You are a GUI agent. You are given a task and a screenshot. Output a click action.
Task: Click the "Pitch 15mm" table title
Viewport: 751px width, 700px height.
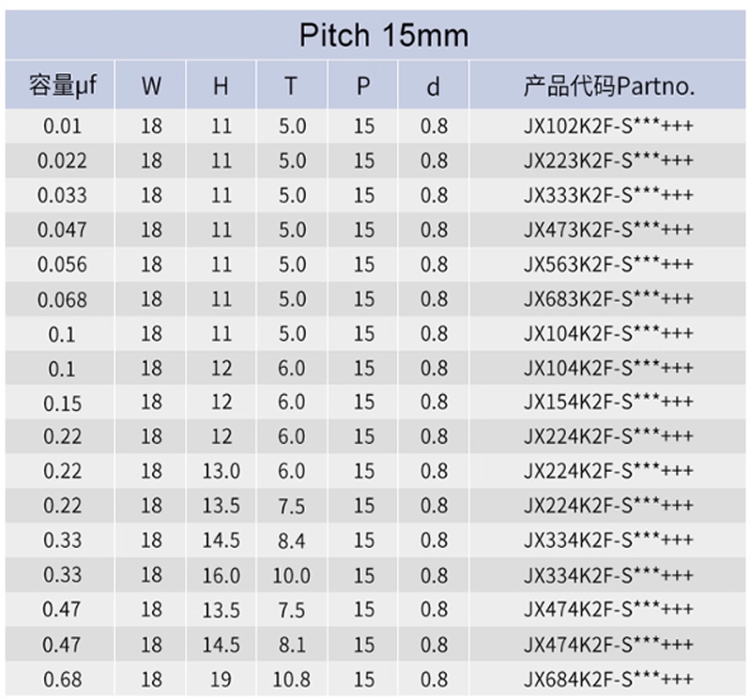pyautogui.click(x=383, y=36)
